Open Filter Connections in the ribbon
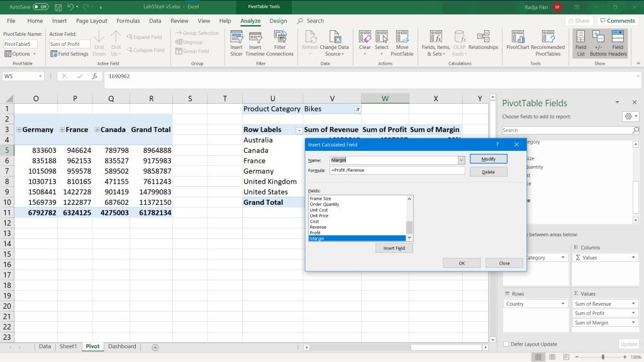Image resolution: width=644 pixels, height=362 pixels. pyautogui.click(x=280, y=41)
